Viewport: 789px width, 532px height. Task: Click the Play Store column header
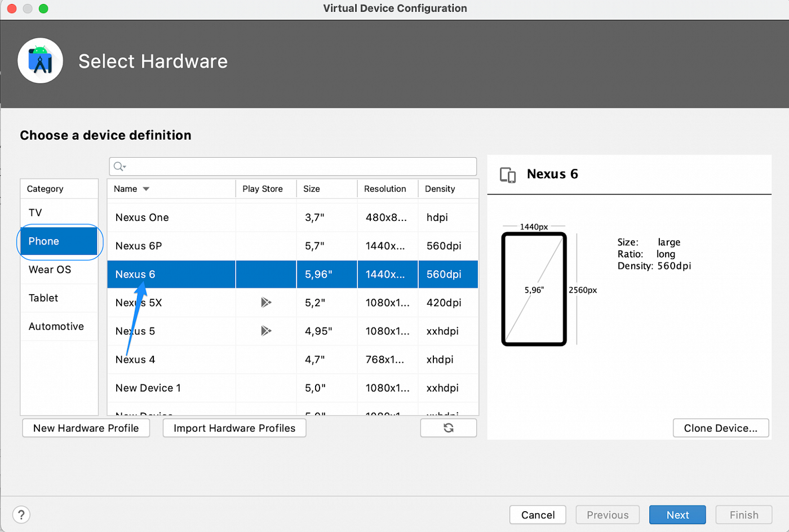pyautogui.click(x=266, y=189)
